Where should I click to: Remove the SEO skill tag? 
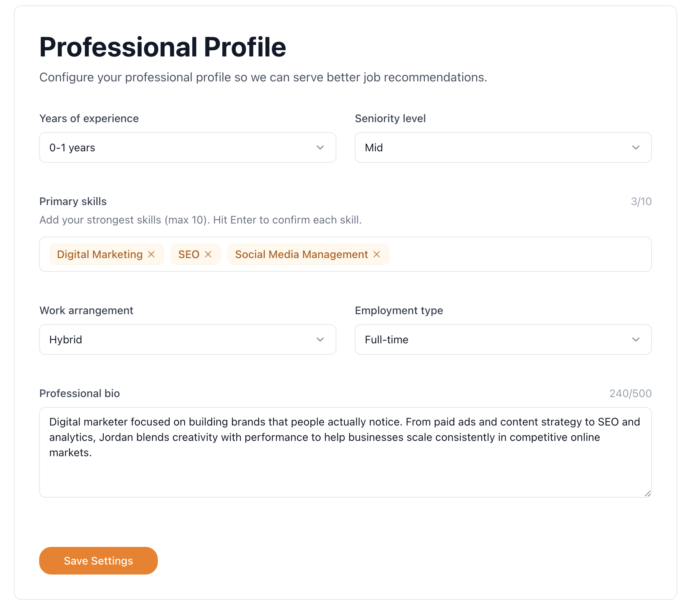point(208,254)
